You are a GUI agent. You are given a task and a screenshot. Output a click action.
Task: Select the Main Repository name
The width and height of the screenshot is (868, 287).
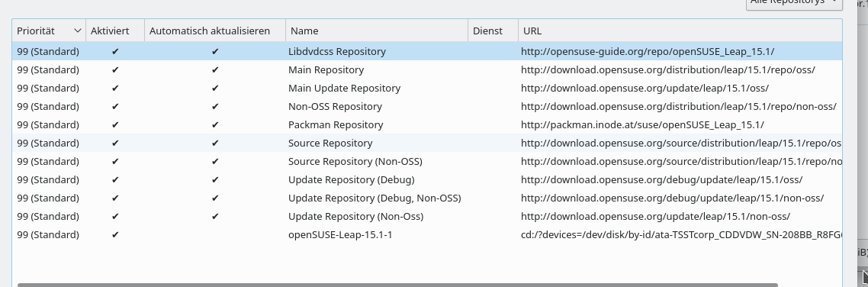point(326,69)
